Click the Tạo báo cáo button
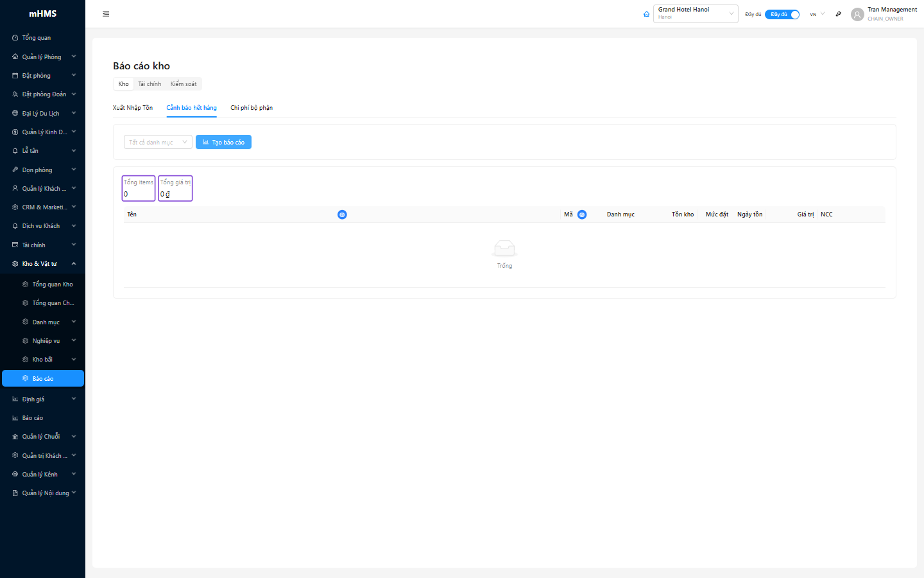The image size is (924, 578). pyautogui.click(x=223, y=142)
